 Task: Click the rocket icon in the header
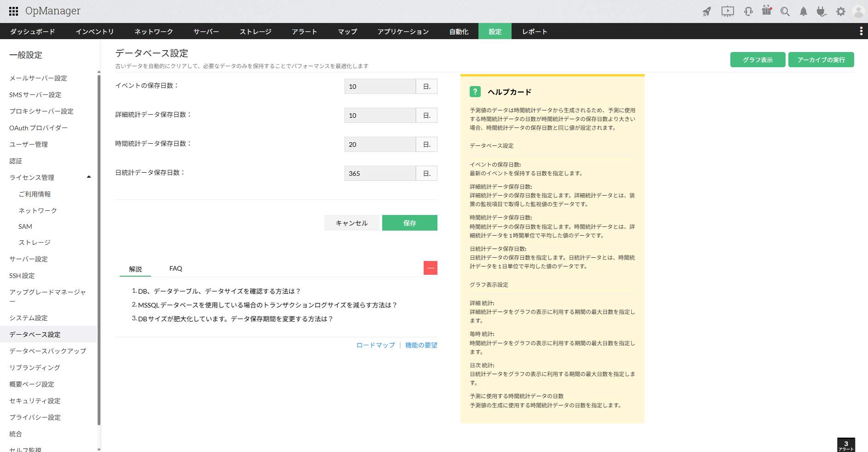tap(706, 12)
